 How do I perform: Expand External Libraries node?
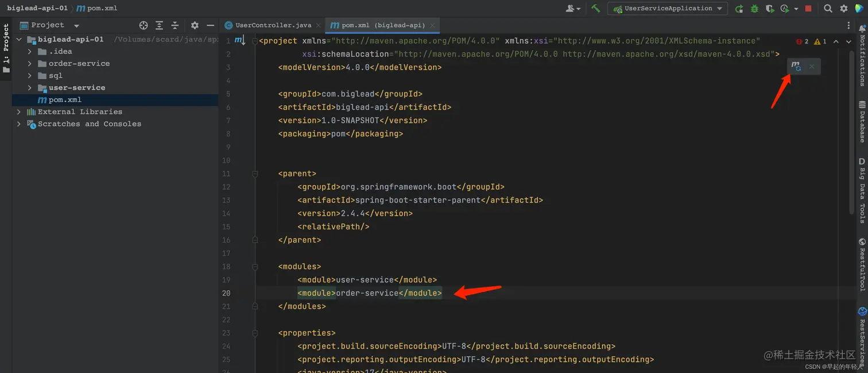(x=19, y=112)
